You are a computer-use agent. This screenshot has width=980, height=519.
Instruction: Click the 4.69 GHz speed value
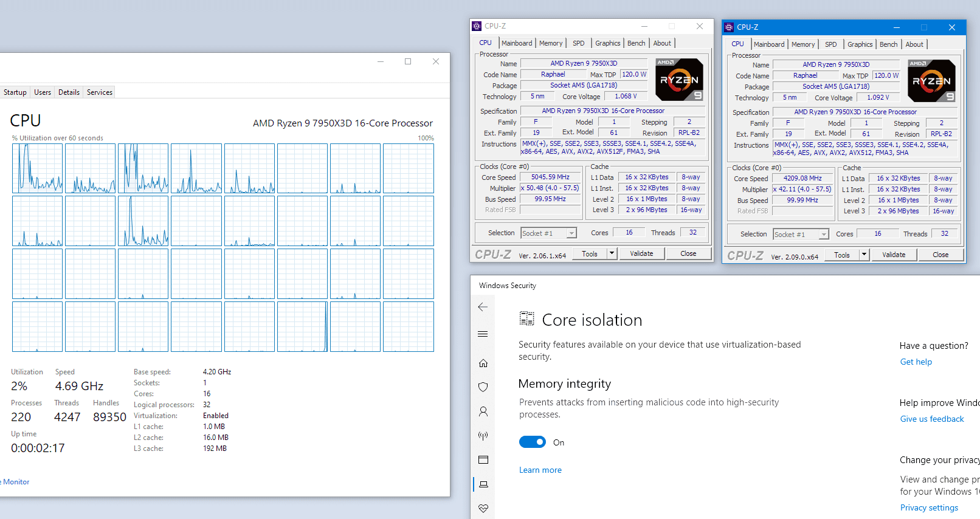(x=79, y=386)
